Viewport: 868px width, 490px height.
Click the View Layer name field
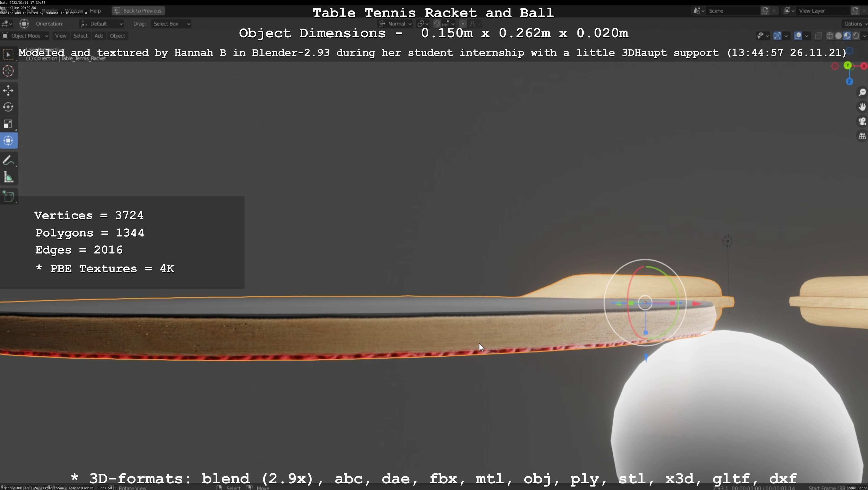click(823, 11)
